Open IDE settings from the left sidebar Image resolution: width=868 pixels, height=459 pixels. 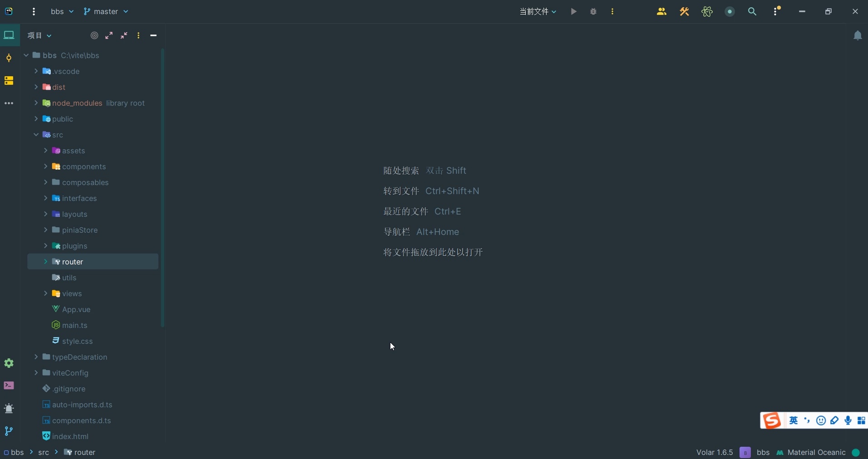(x=9, y=364)
